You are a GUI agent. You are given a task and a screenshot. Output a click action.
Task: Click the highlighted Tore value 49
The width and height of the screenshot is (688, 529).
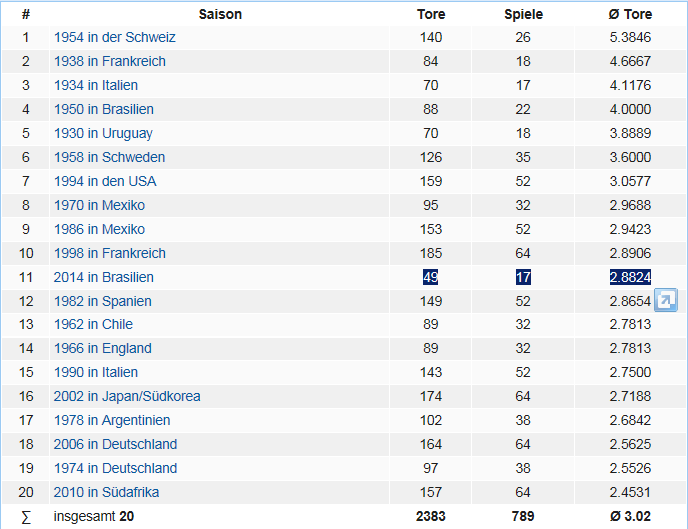click(x=431, y=277)
